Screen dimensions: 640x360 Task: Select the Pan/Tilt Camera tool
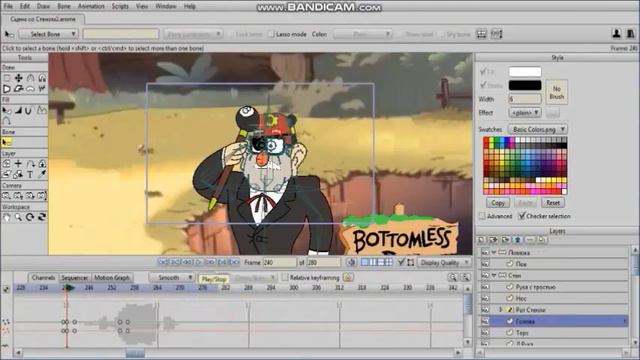(42, 196)
